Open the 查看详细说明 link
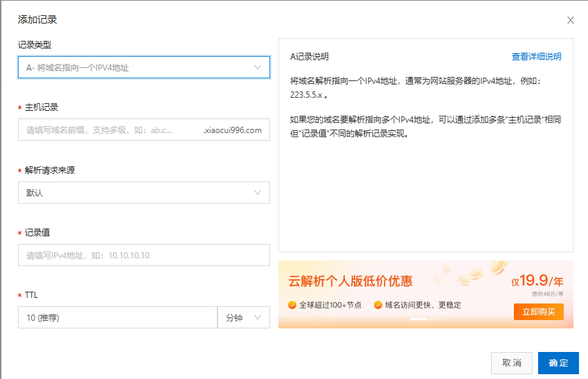The image size is (588, 379). [x=536, y=57]
